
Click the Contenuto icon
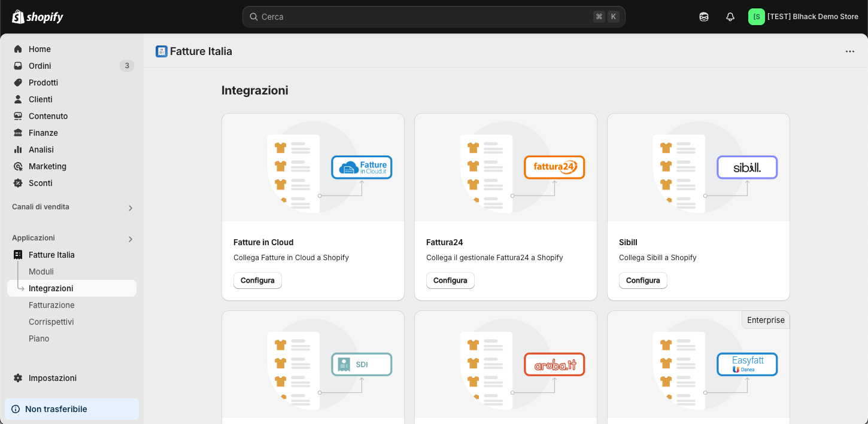[18, 116]
